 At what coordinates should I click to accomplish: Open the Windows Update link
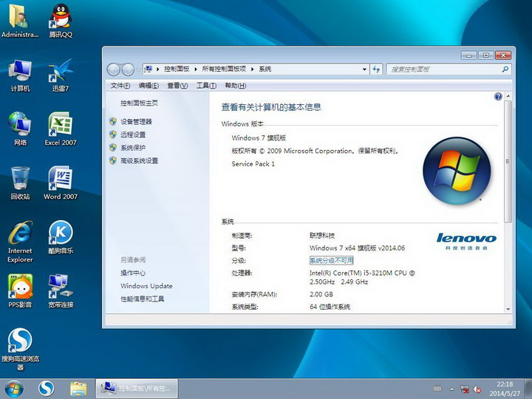coord(146,286)
